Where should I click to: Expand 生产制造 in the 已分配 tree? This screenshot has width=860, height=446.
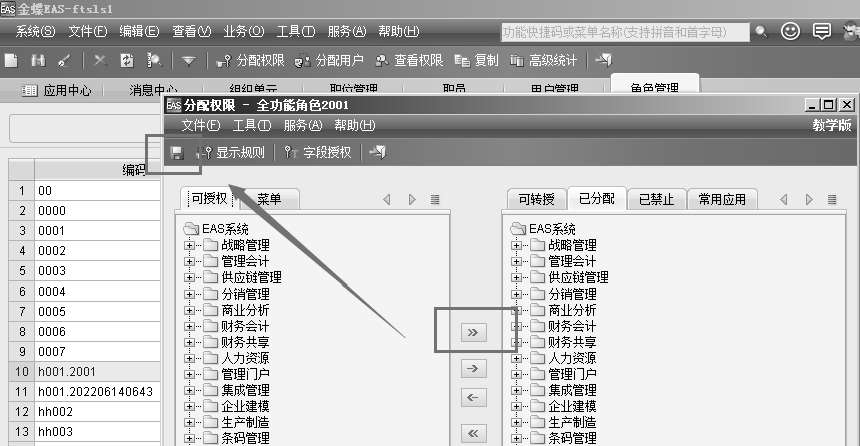click(516, 422)
